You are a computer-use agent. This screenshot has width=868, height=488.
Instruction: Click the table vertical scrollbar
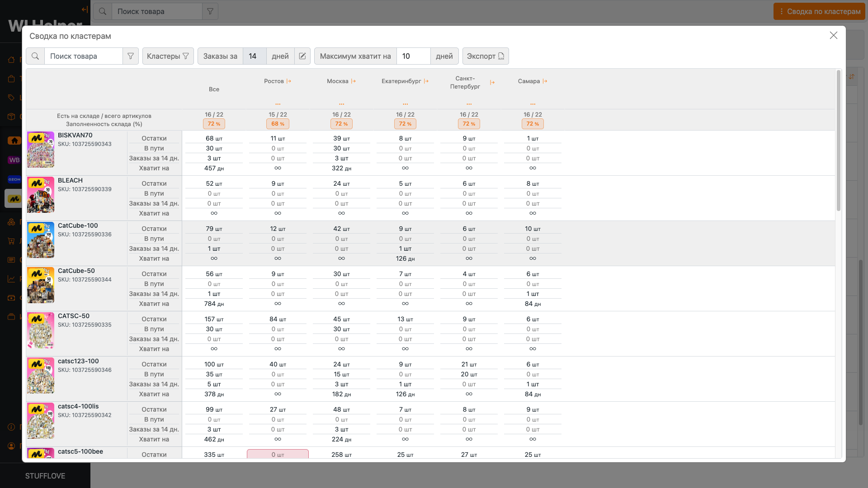838,140
